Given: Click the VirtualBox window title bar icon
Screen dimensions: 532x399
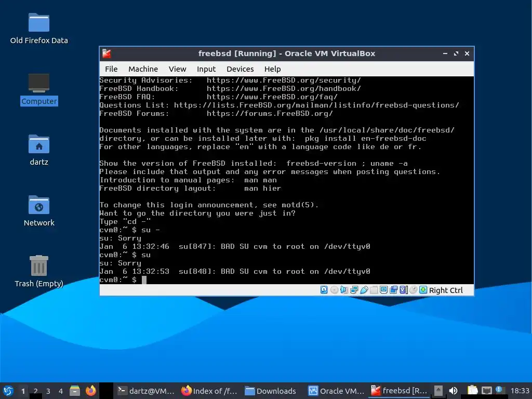Looking at the screenshot, I should 107,54.
